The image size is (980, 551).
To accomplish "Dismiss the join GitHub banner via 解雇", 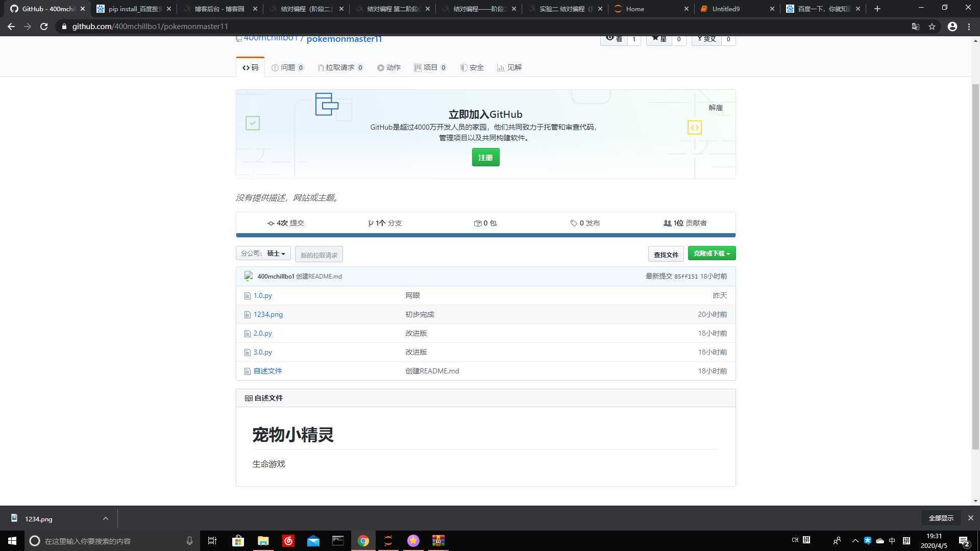I will pos(716,108).
